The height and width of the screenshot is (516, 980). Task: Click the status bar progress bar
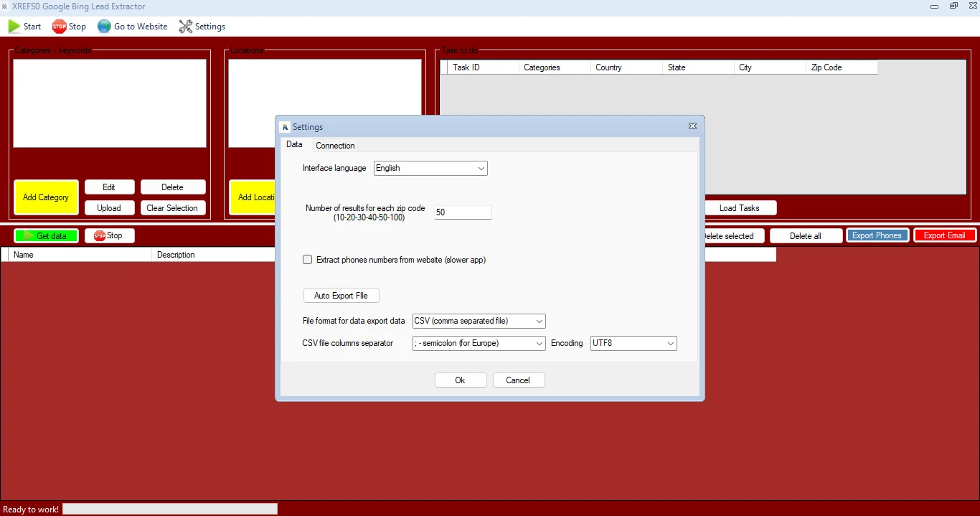point(170,509)
